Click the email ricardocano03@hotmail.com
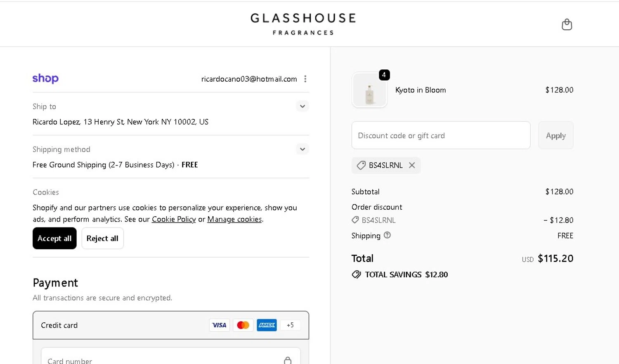The width and height of the screenshot is (619, 364). click(x=249, y=79)
